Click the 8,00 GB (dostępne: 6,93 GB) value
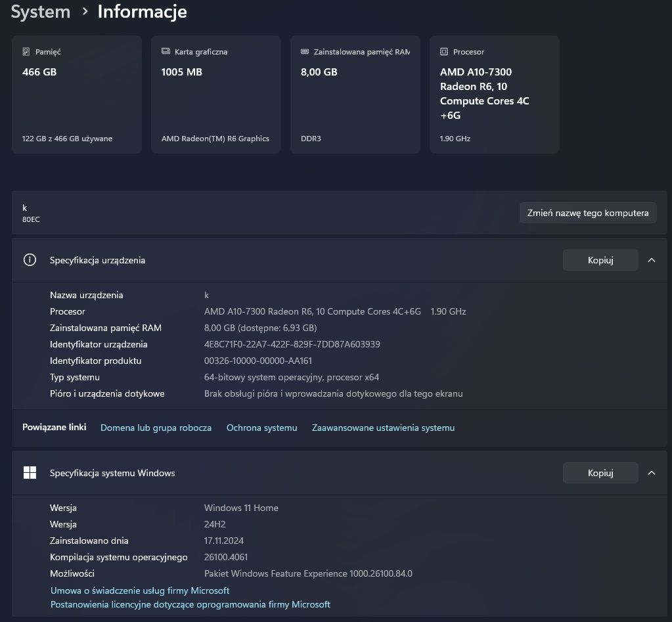Viewport: 672px width, 622px height. coord(261,328)
